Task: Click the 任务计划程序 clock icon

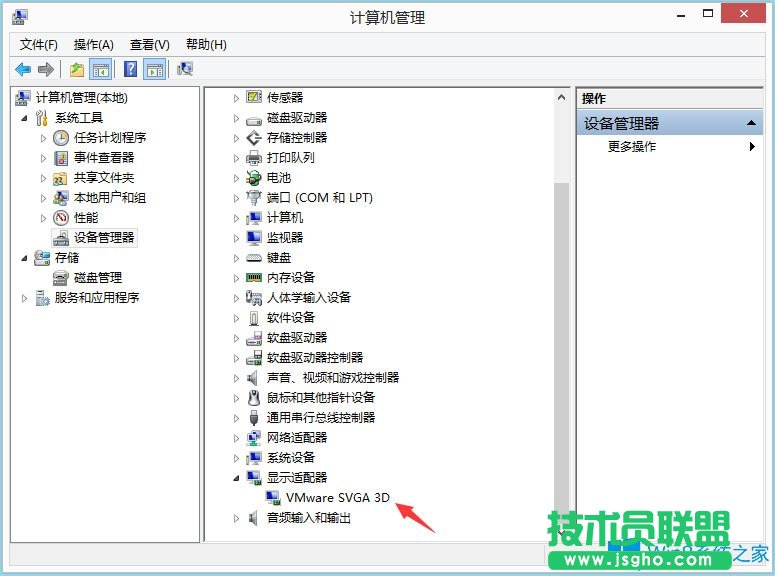Action: 60,138
